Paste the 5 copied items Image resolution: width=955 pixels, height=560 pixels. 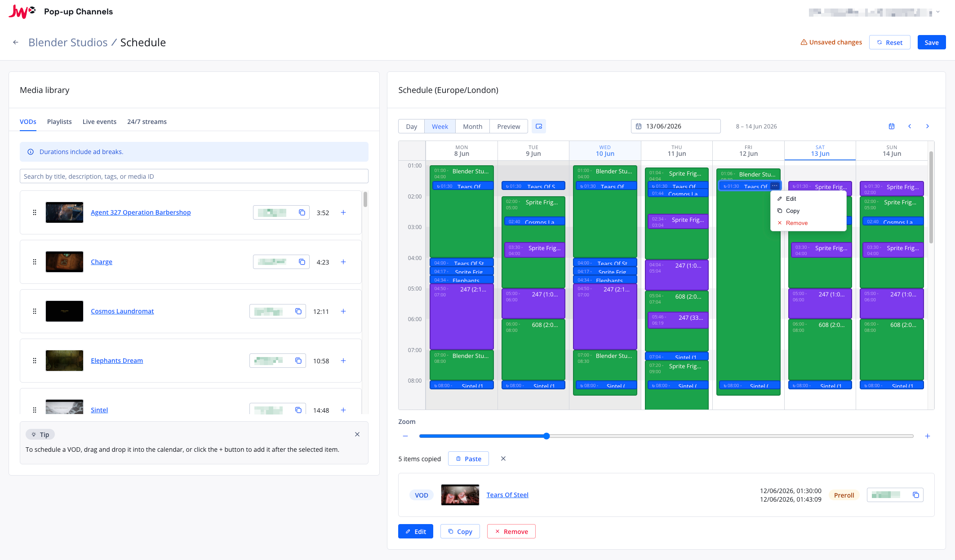coord(469,459)
